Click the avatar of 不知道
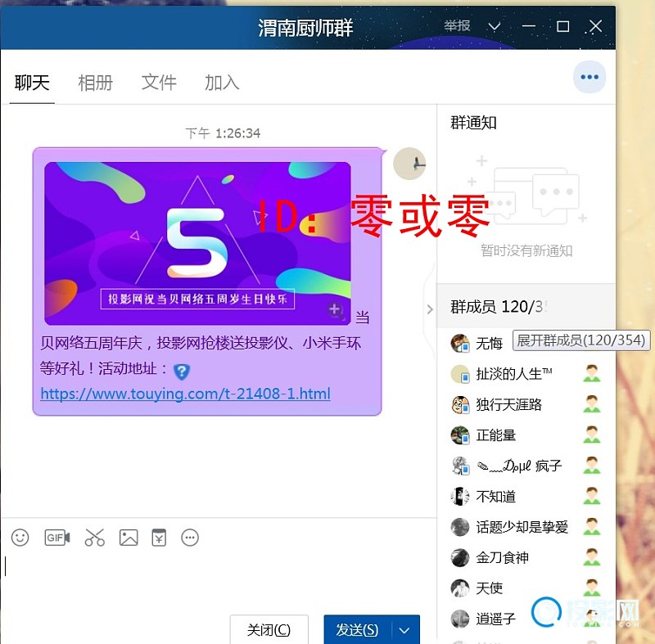655x644 pixels. tap(460, 496)
